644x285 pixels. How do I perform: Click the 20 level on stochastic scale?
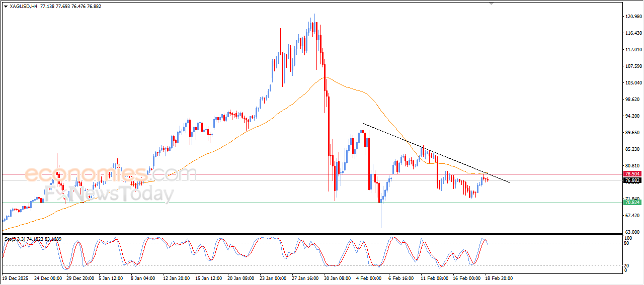point(627,265)
